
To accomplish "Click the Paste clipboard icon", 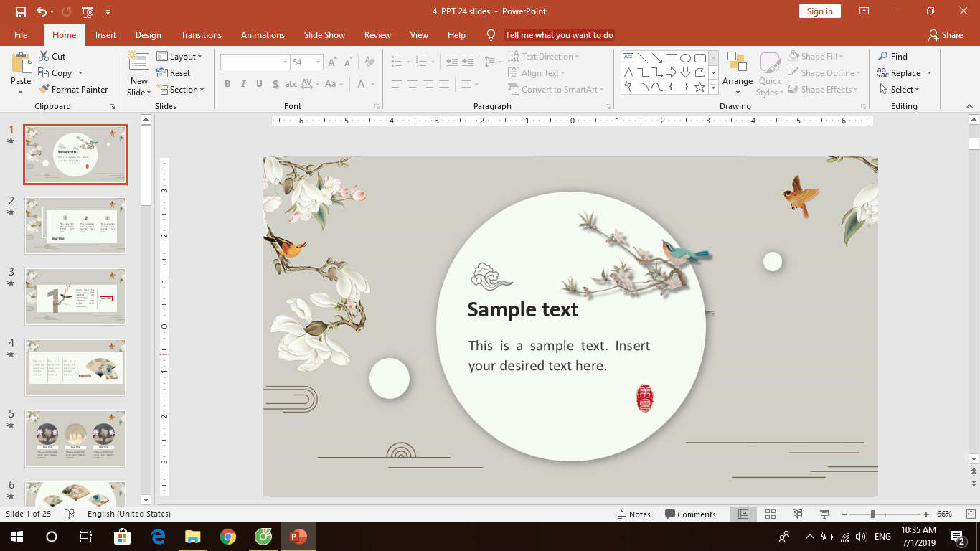I will pyautogui.click(x=21, y=63).
